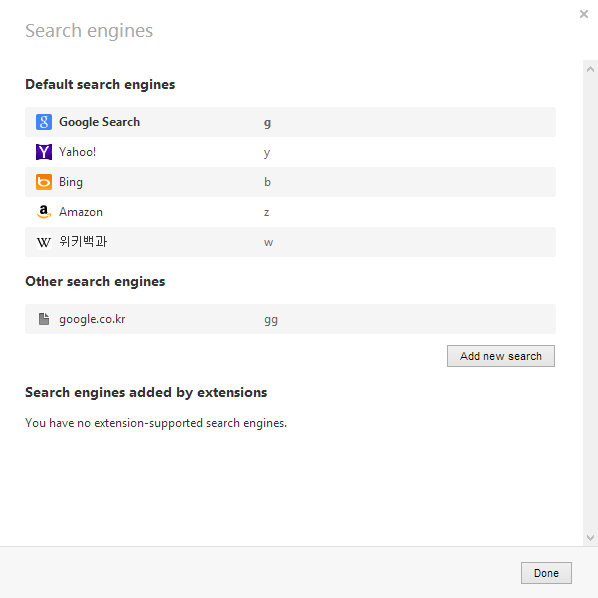The width and height of the screenshot is (598, 598).
Task: Click the Search engines dialog title
Action: click(89, 31)
